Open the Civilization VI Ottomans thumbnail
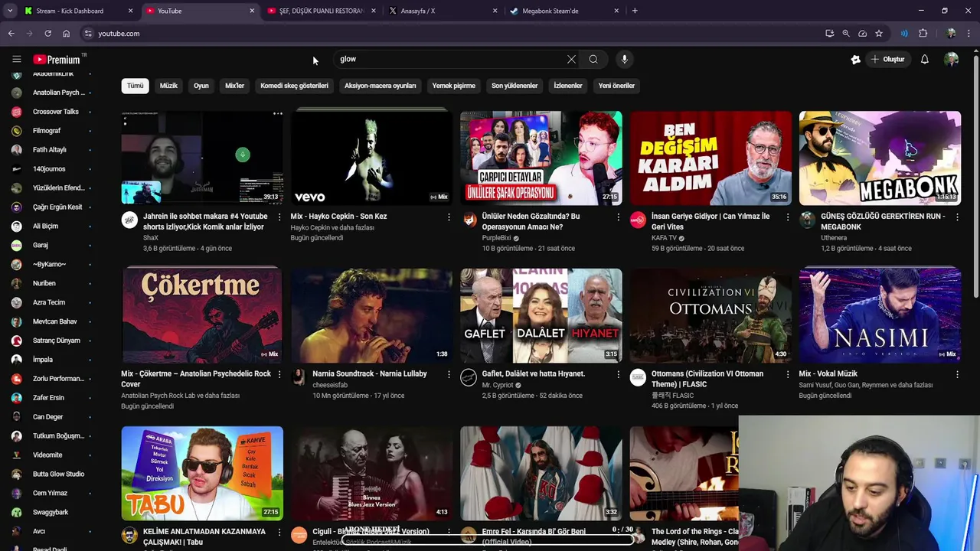The width and height of the screenshot is (980, 551). (x=710, y=315)
